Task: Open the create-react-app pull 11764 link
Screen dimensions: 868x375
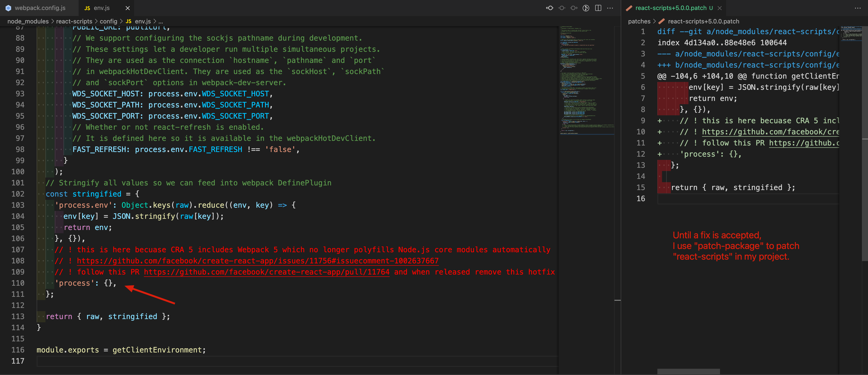Action: [266, 272]
